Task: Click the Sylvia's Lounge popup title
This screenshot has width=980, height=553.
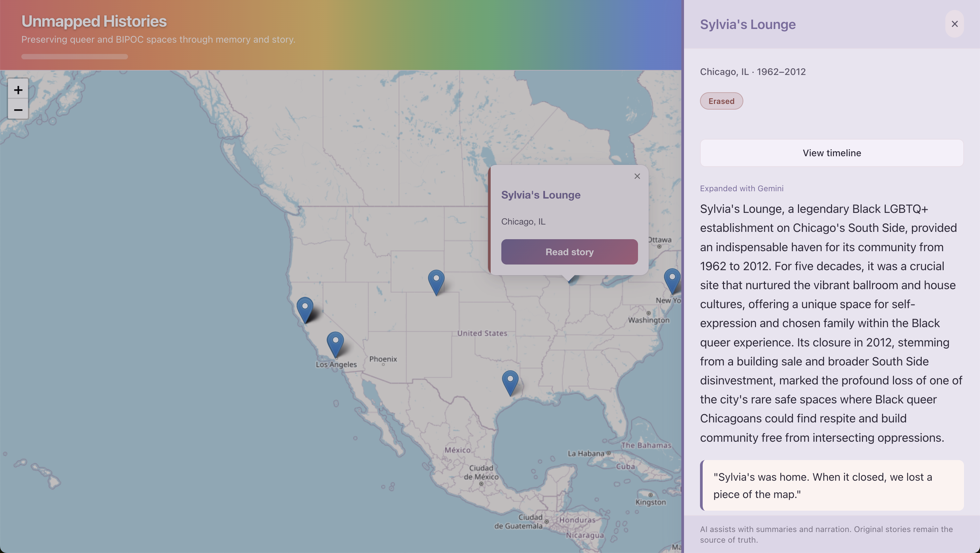Action: [x=541, y=195]
